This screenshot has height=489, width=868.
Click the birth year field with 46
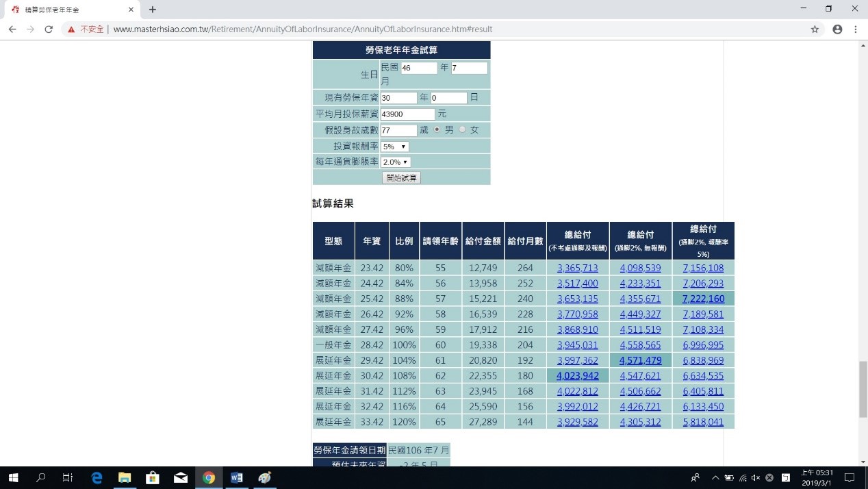pos(419,68)
